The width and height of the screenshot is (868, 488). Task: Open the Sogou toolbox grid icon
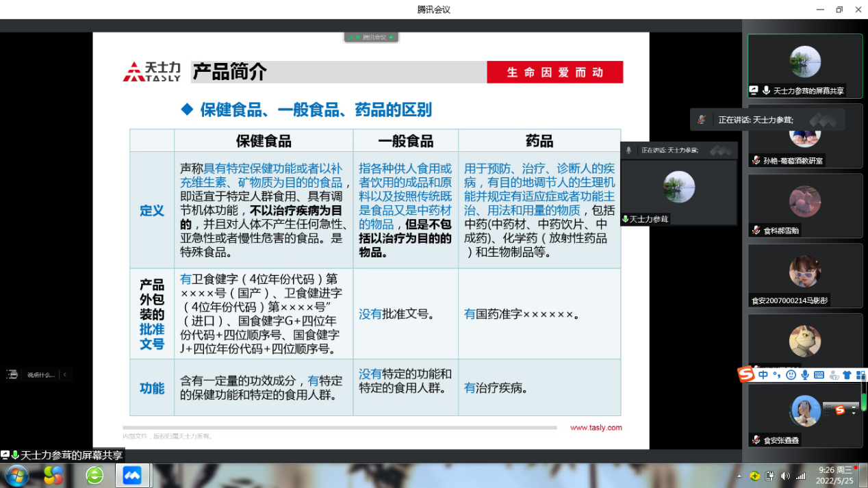pos(860,375)
